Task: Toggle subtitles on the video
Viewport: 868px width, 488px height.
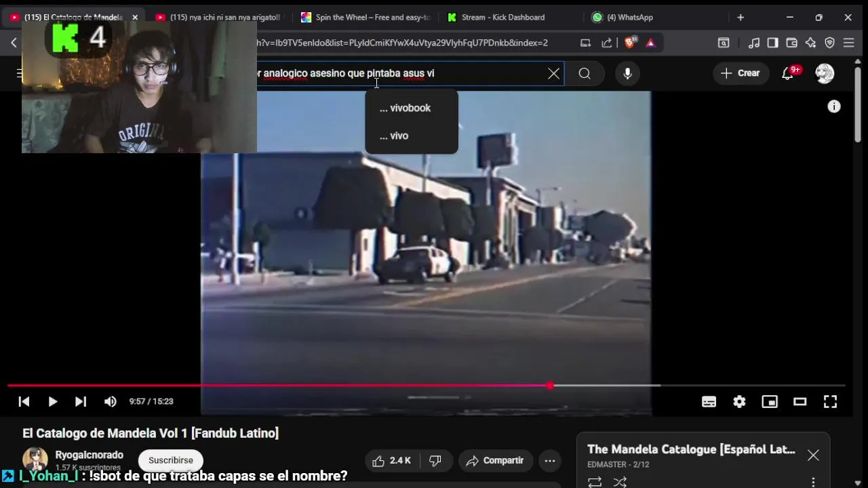Action: 709,401
